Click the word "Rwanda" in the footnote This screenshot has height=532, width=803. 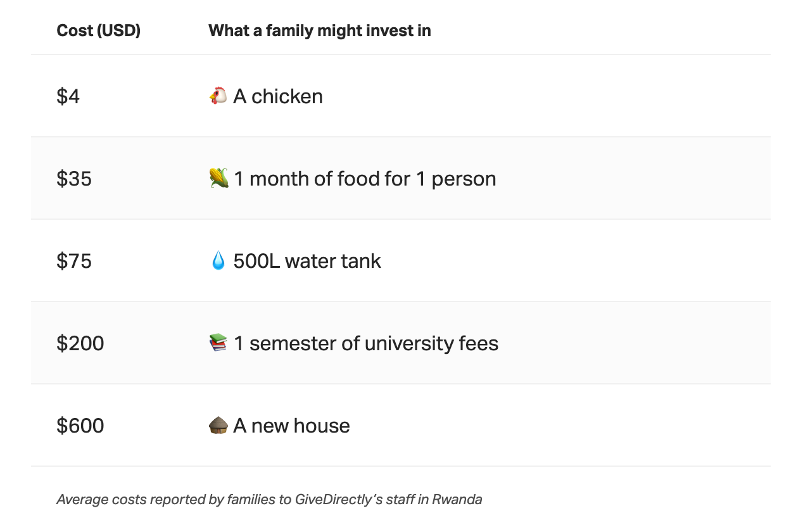click(457, 500)
